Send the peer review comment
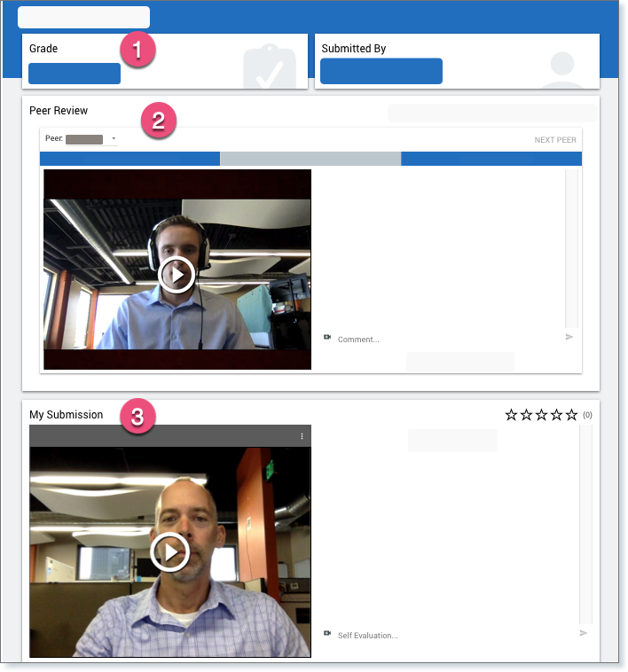Image resolution: width=628 pixels, height=672 pixels. [x=569, y=337]
